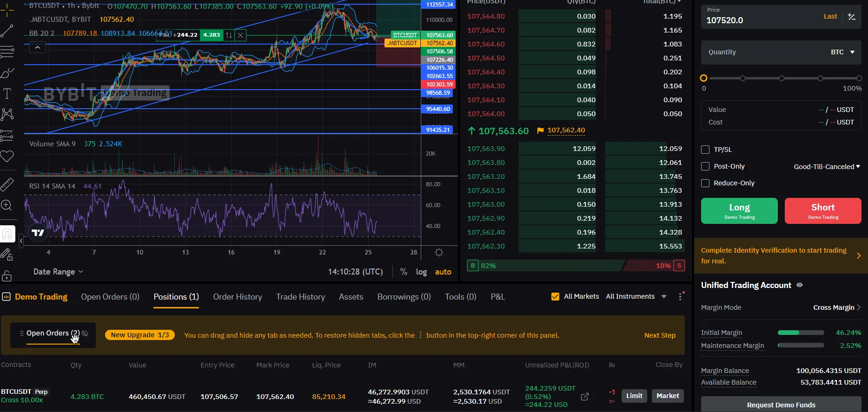
Task: Expand the Date Range dropdown
Action: [58, 272]
